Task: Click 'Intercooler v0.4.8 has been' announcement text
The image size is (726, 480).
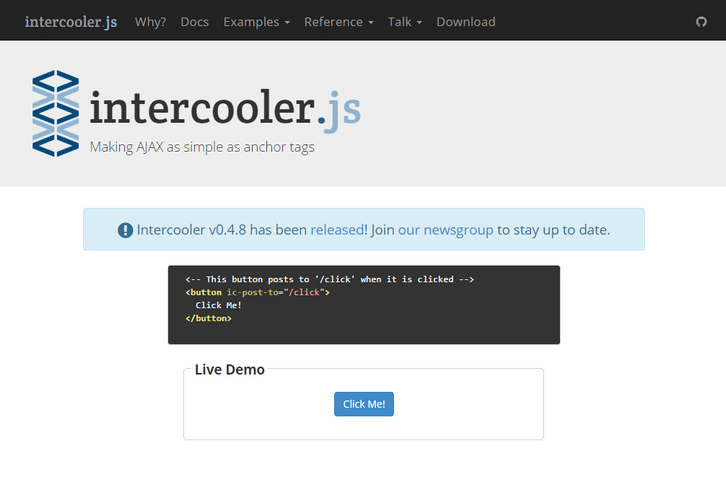Action: pyautogui.click(x=222, y=230)
